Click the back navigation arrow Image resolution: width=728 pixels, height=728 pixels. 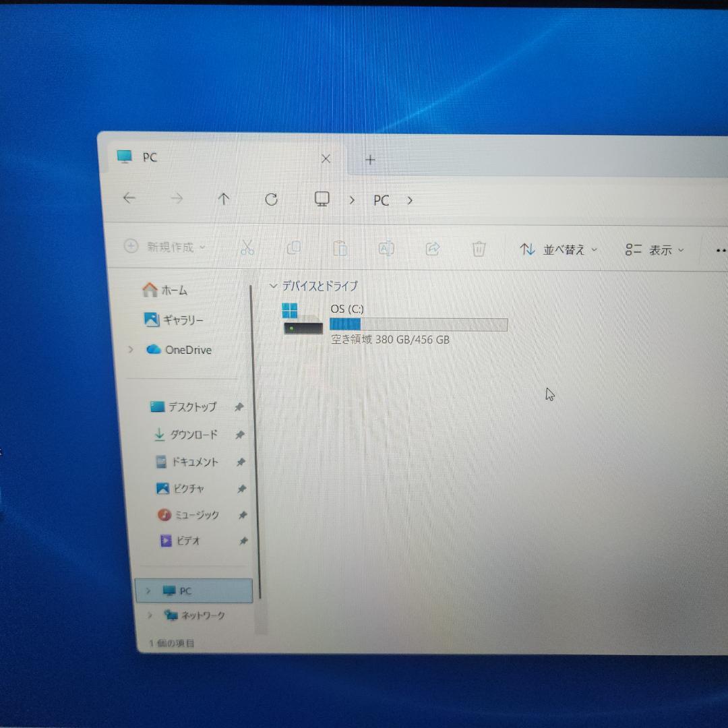(129, 198)
